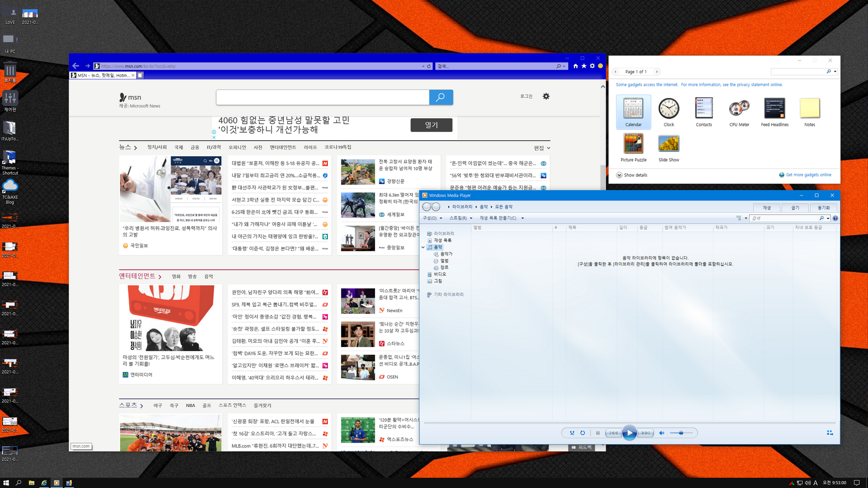Click the browser back arrow

76,66
